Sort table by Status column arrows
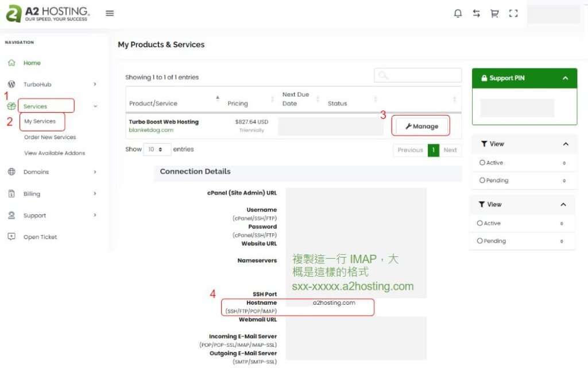This screenshot has height=372, width=588. tap(376, 99)
